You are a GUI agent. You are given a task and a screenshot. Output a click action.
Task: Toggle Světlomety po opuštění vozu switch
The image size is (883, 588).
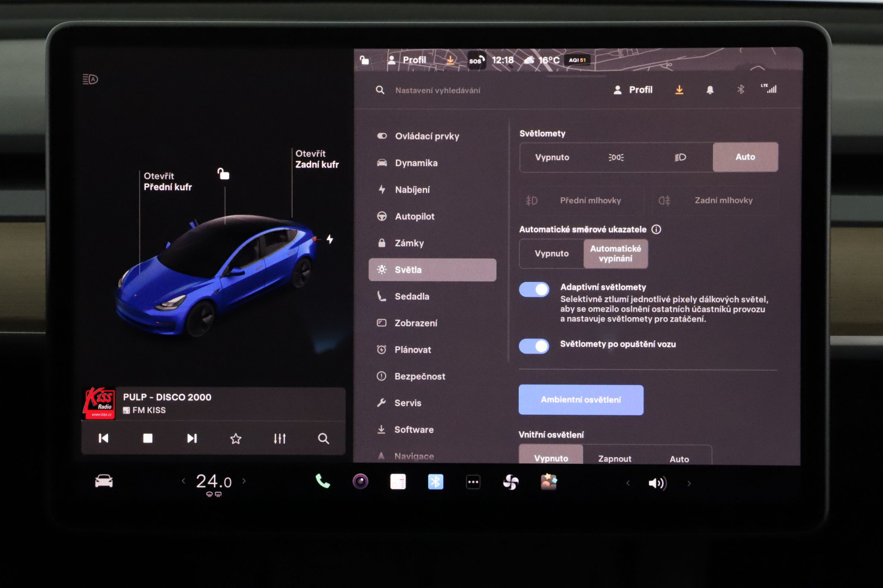point(534,346)
